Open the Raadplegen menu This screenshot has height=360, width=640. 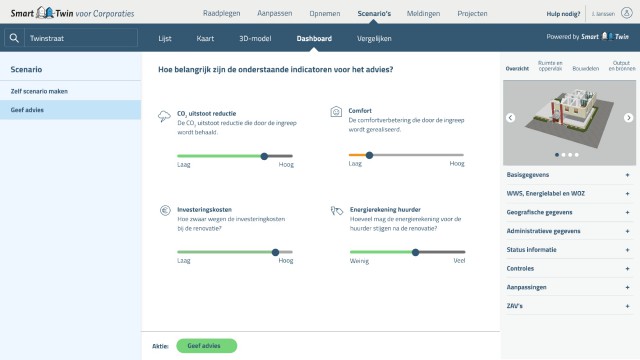222,13
